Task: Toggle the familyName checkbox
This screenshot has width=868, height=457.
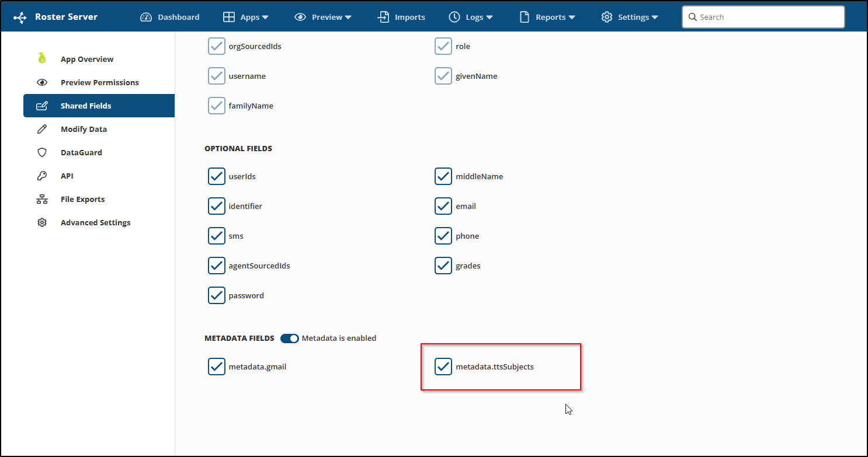Action: pyautogui.click(x=217, y=106)
